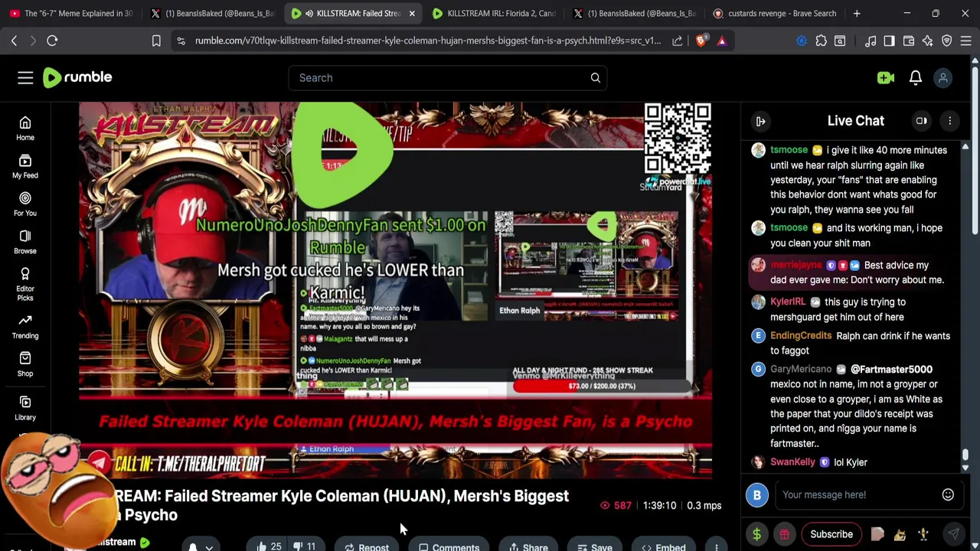Screen dimensions: 980x551
Task: Open Shop in the sidebar
Action: (25, 364)
